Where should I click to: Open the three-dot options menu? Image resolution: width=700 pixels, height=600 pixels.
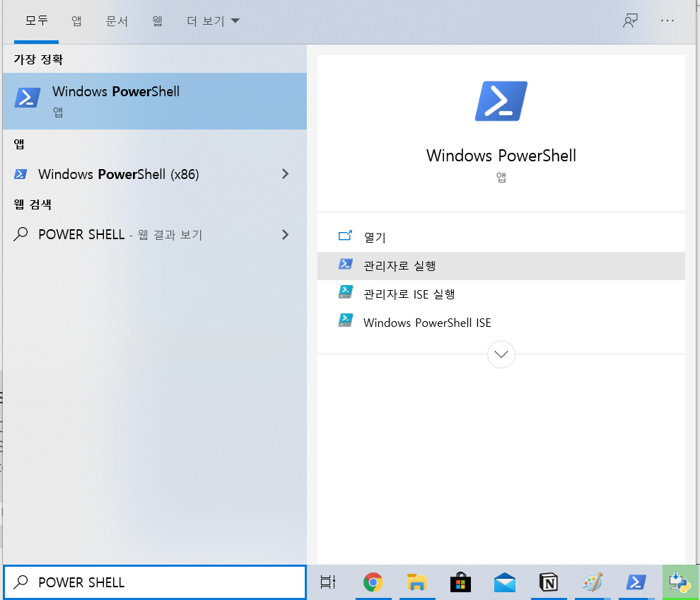(x=667, y=21)
